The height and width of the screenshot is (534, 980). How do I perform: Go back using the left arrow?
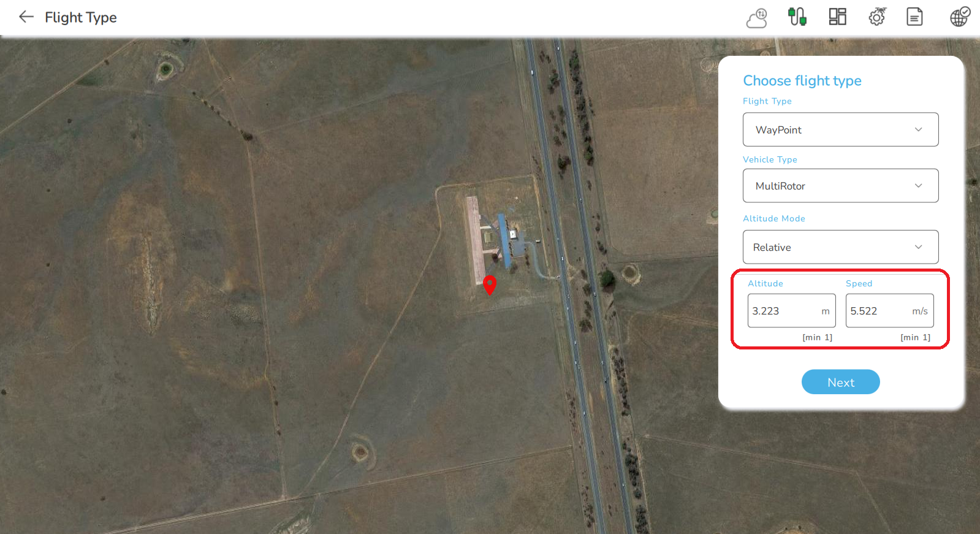(26, 17)
